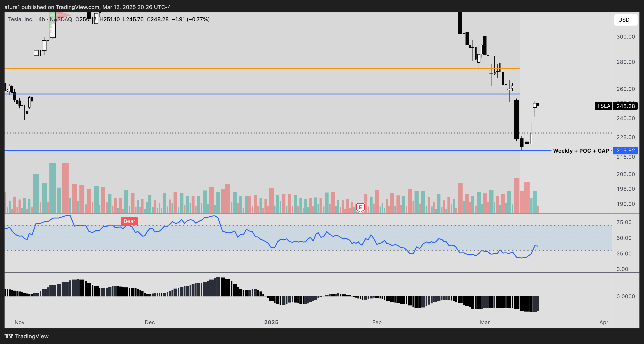The image size is (644, 344).
Task: Click the RSI 50.00 scale label
Action: pos(624,238)
